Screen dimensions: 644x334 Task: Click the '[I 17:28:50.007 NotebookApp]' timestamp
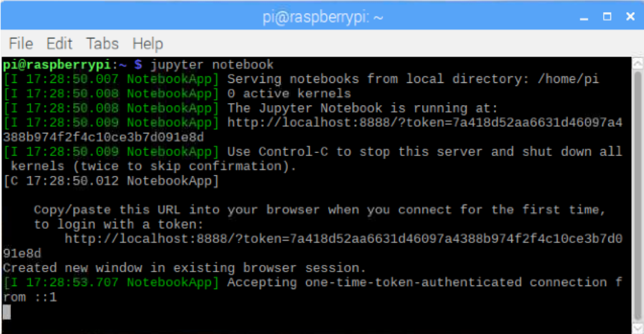click(x=111, y=79)
